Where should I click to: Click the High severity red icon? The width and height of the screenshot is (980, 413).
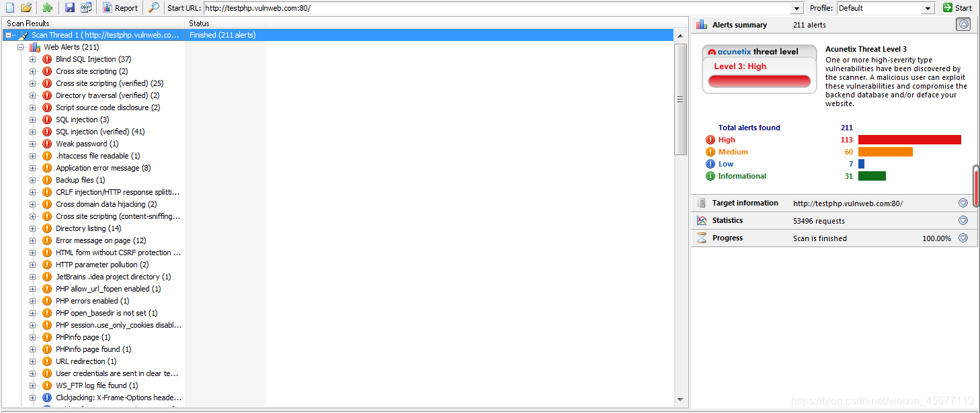coord(710,140)
